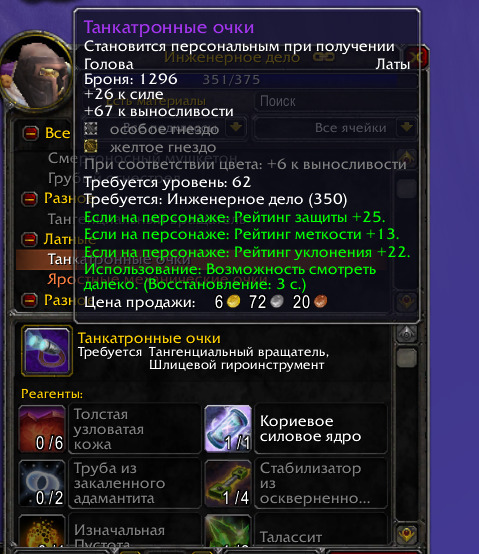Close the Инженерное дело window

(417, 57)
